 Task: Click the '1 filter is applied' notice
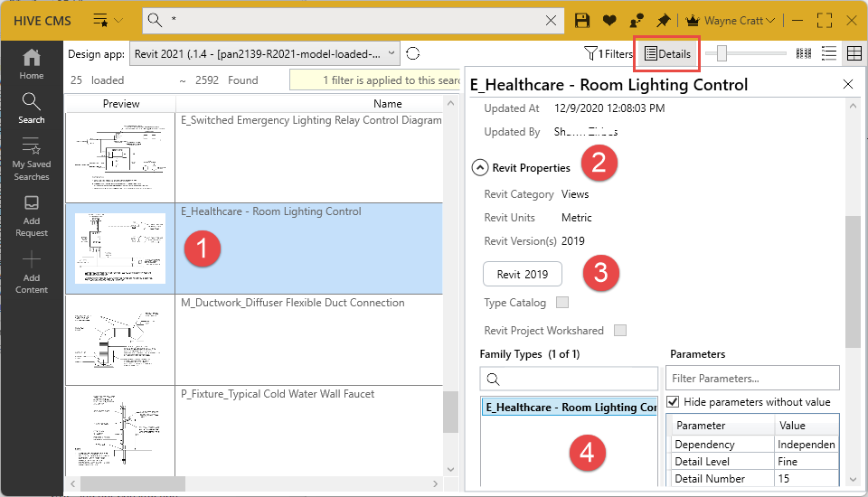[375, 80]
